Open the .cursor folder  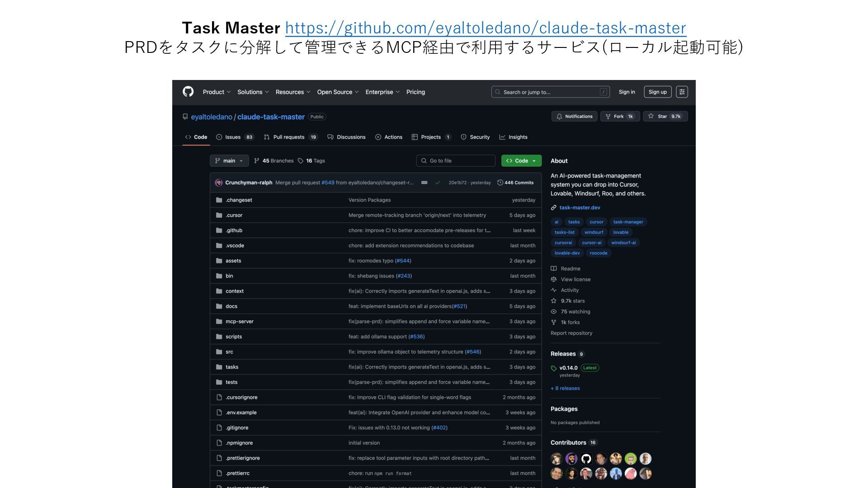[x=234, y=215]
